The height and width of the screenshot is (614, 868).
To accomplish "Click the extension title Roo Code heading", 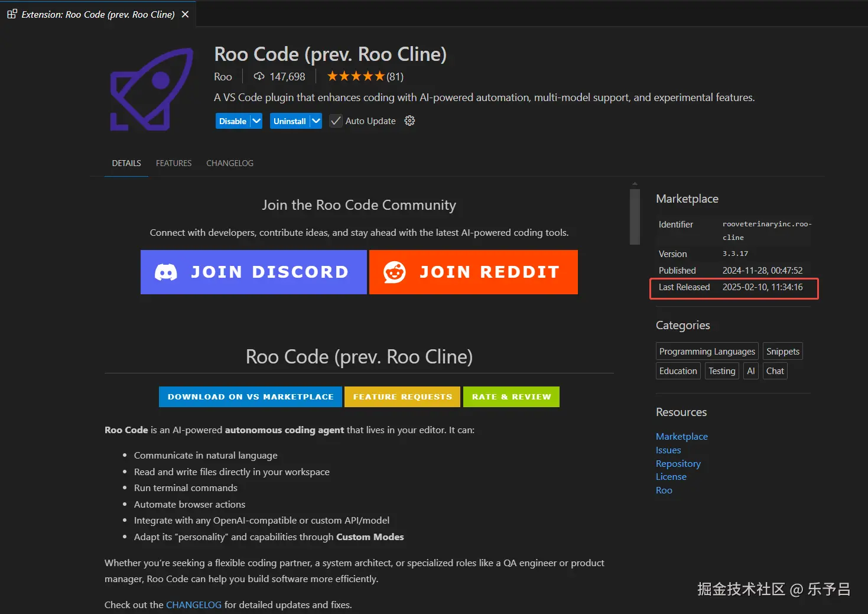I will [330, 54].
